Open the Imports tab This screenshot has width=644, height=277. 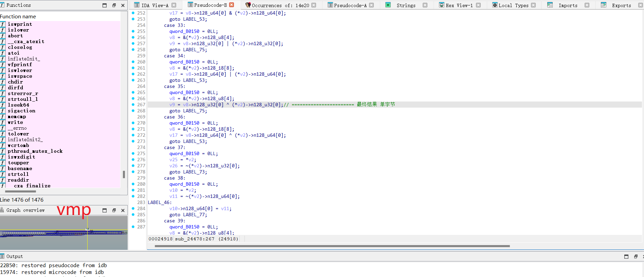[568, 5]
